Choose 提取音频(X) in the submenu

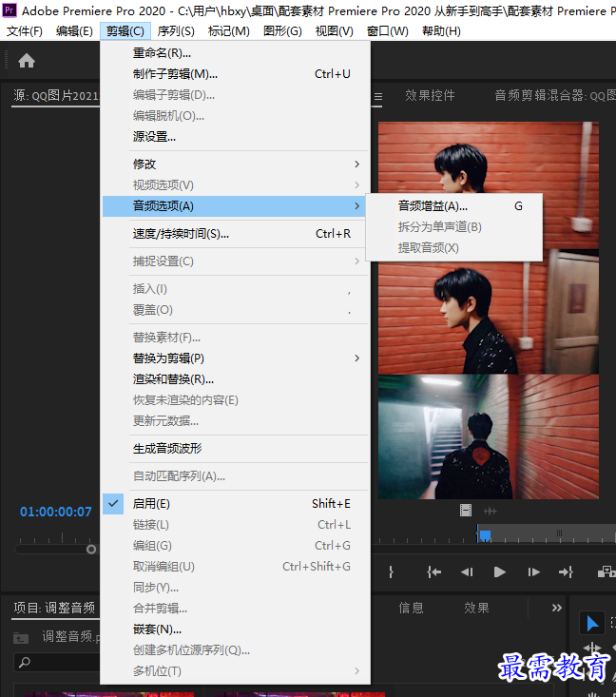453,247
